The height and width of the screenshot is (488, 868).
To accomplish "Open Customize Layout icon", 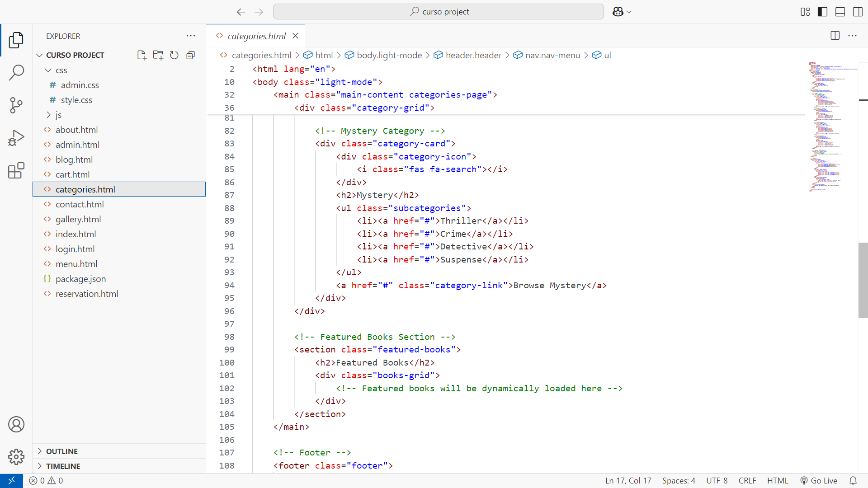I will pyautogui.click(x=805, y=12).
